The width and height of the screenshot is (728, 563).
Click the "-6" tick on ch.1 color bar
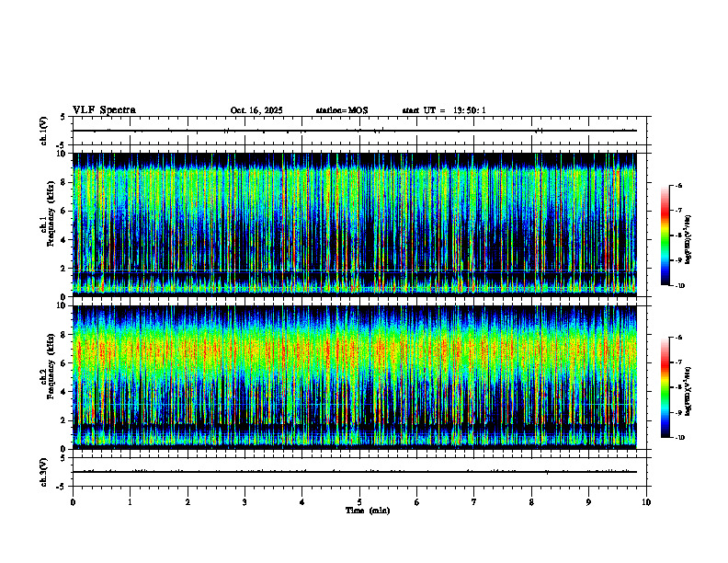678,185
